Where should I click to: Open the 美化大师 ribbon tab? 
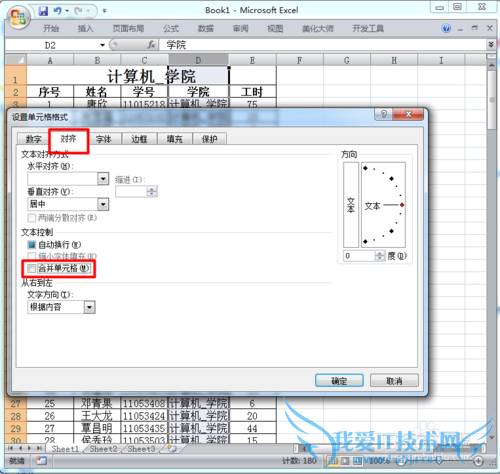(x=318, y=29)
